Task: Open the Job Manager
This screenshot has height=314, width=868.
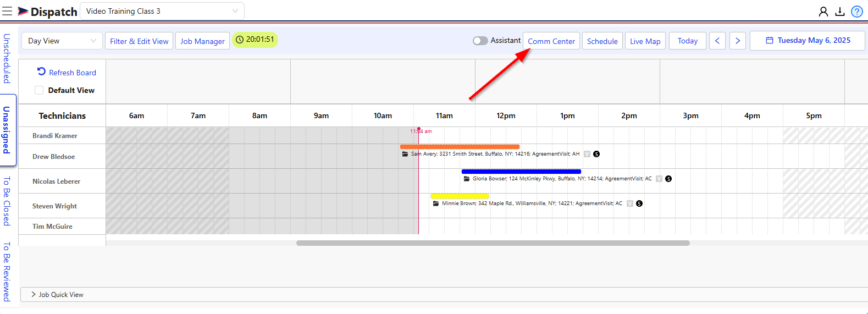Action: [x=202, y=41]
